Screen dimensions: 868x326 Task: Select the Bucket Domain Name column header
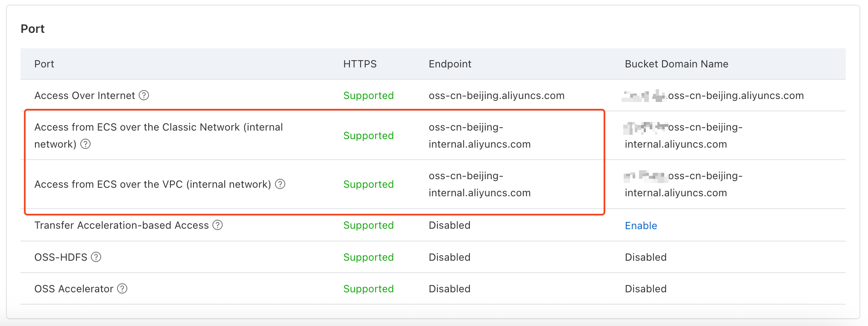(677, 64)
